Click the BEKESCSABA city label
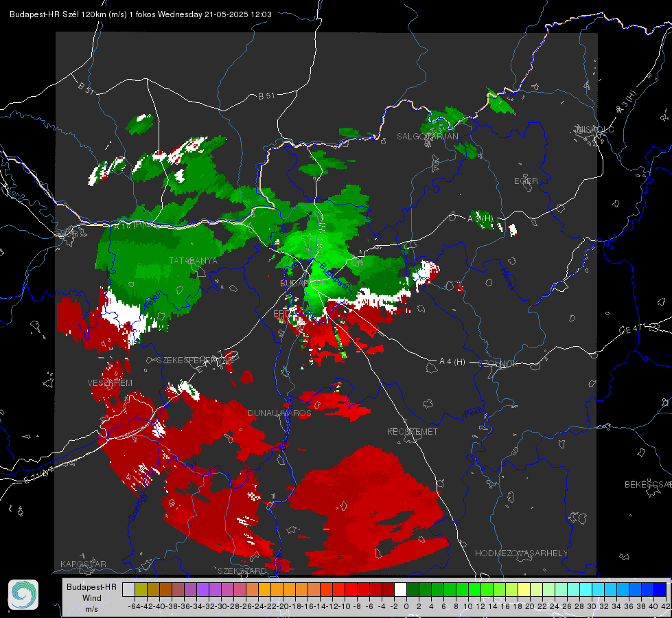672x618 pixels. [648, 485]
